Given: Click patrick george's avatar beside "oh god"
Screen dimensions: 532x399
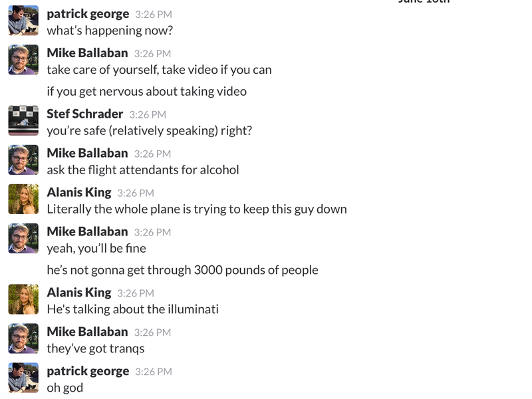Looking at the screenshot, I should (x=23, y=378).
